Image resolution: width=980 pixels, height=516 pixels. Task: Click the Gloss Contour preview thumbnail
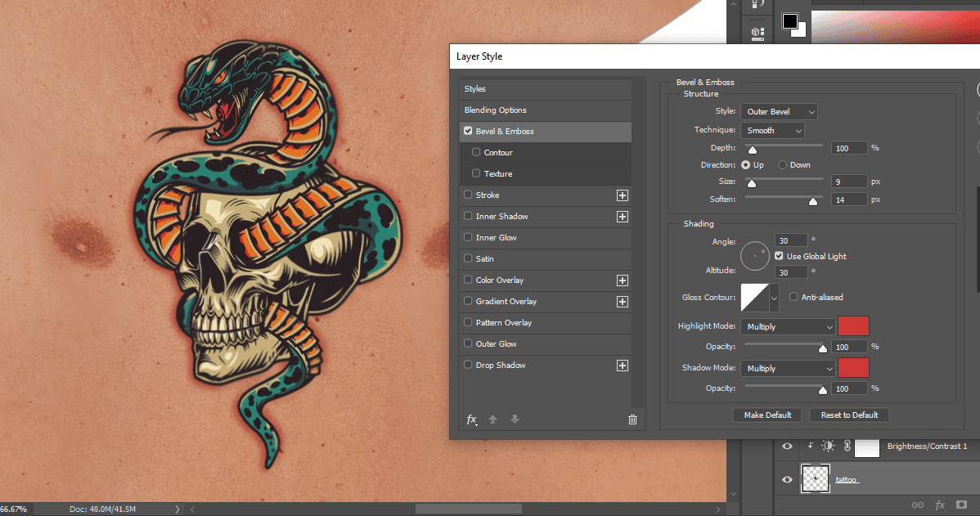coord(752,297)
